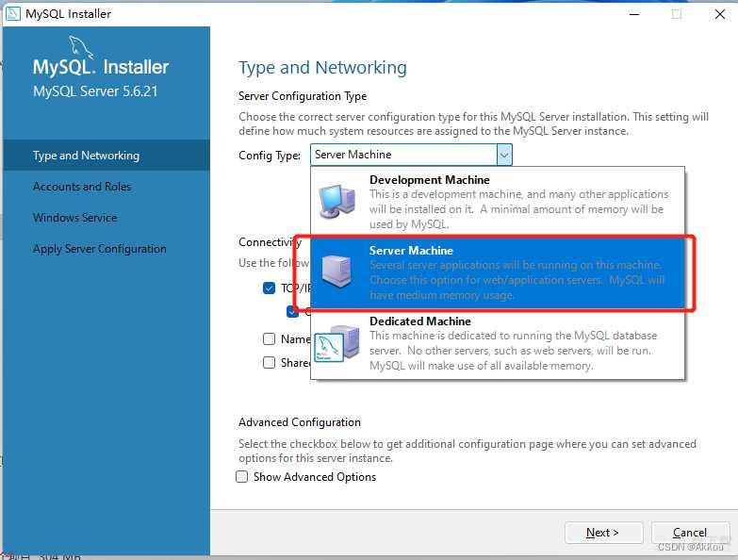Open Type and Networking step
The width and height of the screenshot is (738, 560).
coord(107,156)
